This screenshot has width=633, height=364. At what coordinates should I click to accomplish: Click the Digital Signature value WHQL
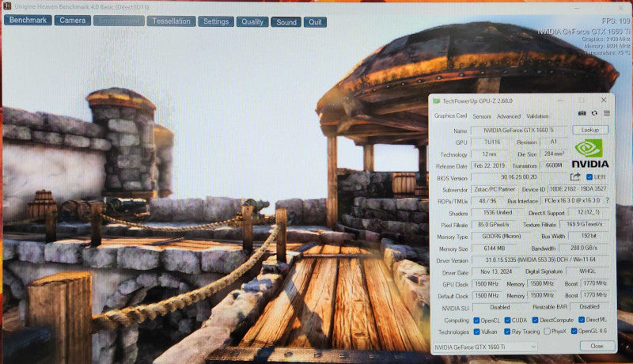pos(587,271)
